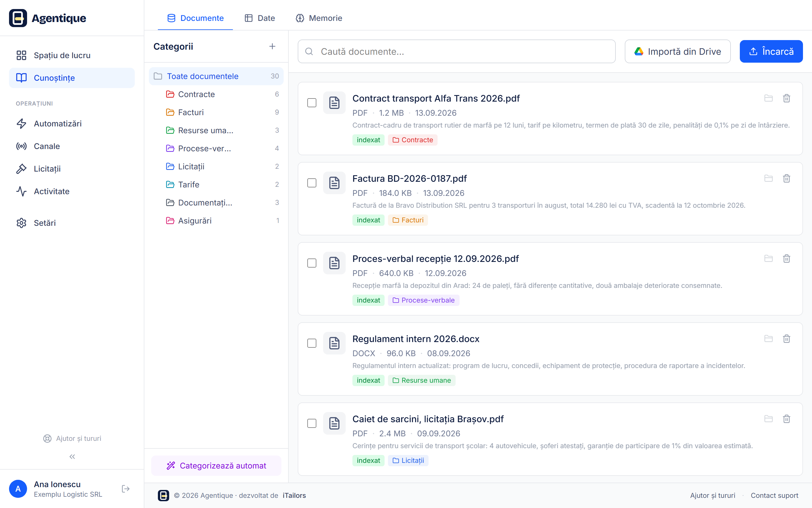Viewport: 812px width, 508px height.
Task: Delete Regulament intern 2026.docx
Action: (x=787, y=339)
